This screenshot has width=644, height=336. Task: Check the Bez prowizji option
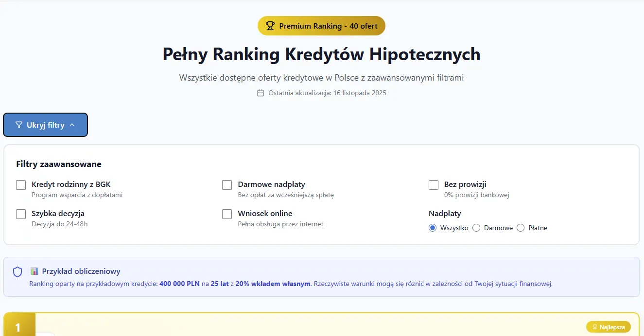434,185
